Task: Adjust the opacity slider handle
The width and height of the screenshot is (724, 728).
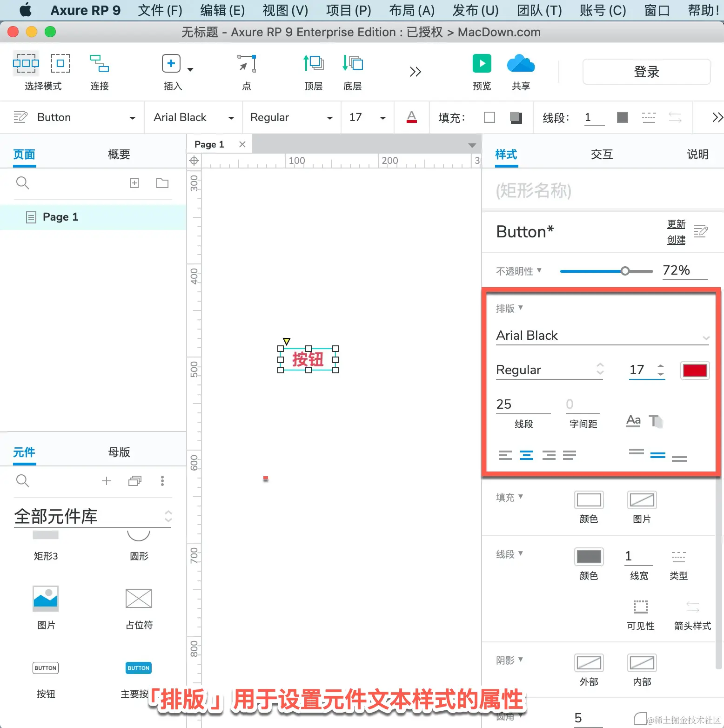Action: (625, 271)
